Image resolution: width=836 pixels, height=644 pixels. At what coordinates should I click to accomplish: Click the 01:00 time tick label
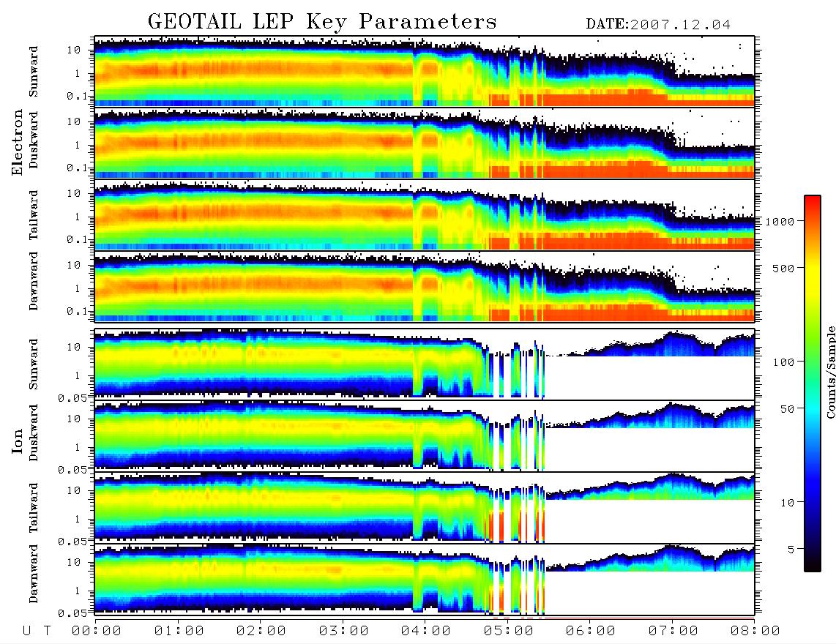pos(179,631)
